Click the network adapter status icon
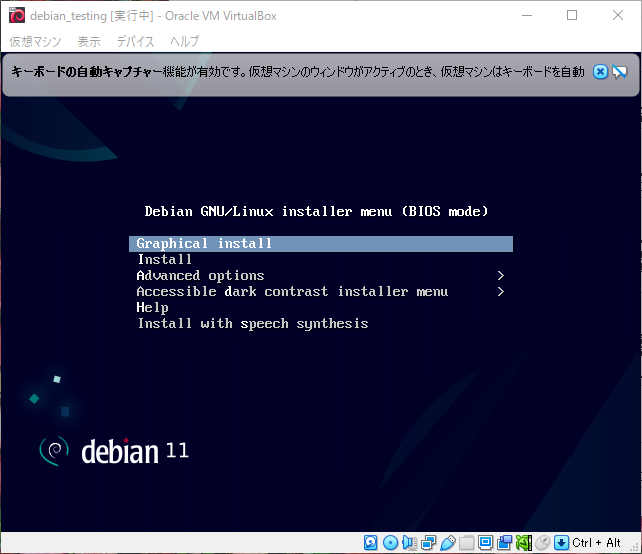642x554 pixels. tap(428, 543)
